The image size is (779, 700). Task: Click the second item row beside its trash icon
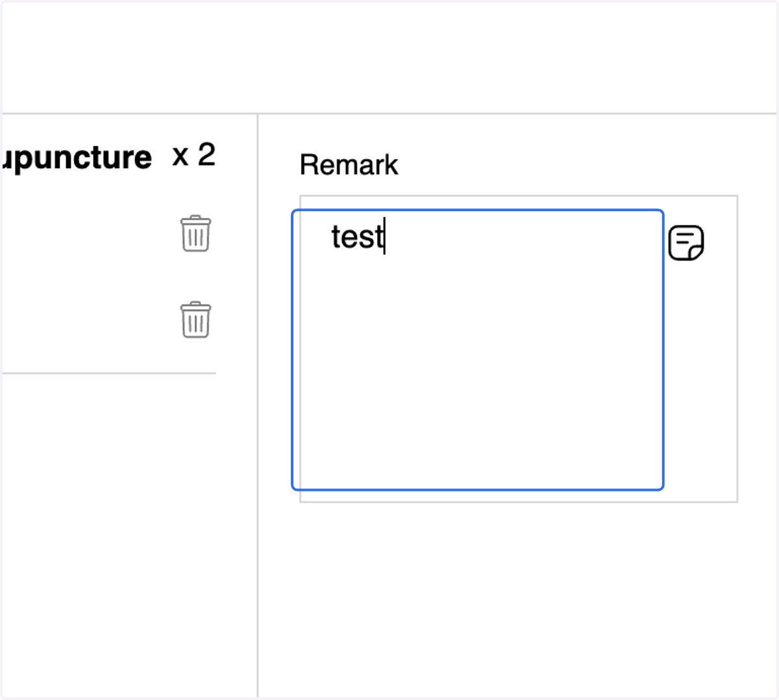point(90,320)
